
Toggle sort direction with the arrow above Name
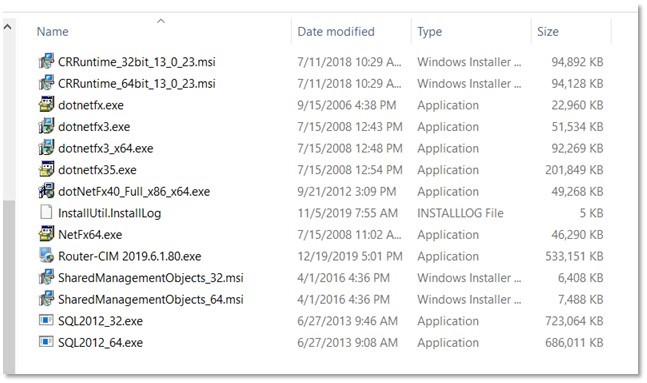click(161, 21)
